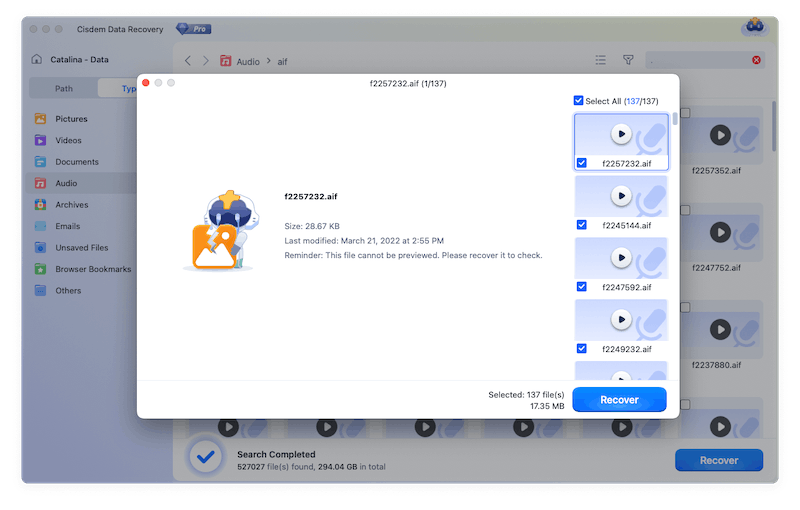Uncheck the f2245144.aif checkbox

pyautogui.click(x=582, y=225)
